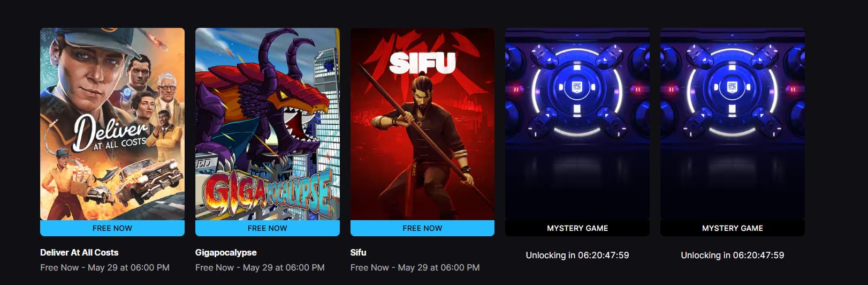
Task: Click the second mystery game vault image
Action: coord(733,124)
